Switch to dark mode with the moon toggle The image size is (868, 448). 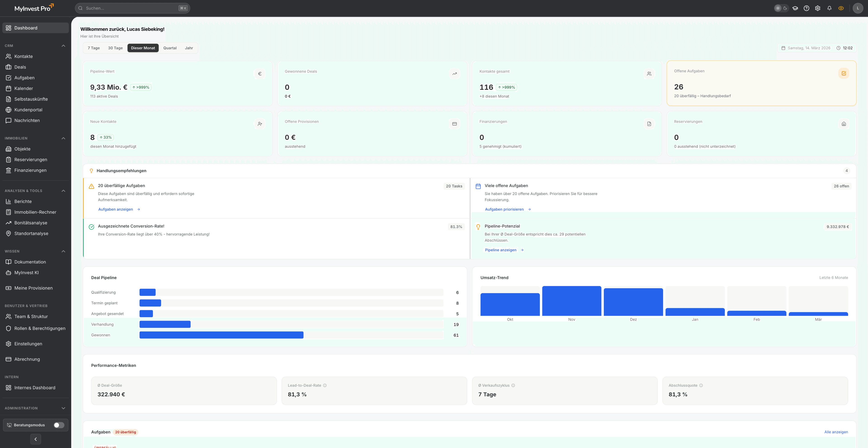coord(785,8)
